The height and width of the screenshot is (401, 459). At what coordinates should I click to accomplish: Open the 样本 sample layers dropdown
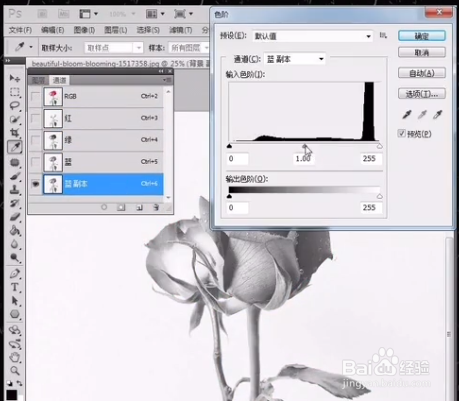point(189,48)
